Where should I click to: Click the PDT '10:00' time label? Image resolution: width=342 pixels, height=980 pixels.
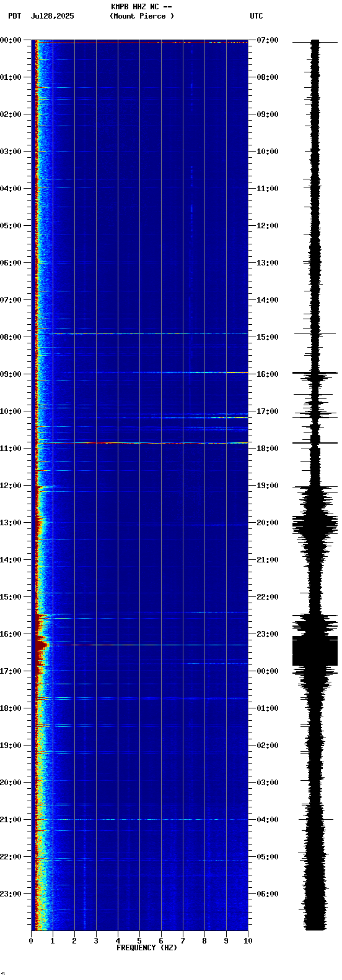[x=11, y=411]
